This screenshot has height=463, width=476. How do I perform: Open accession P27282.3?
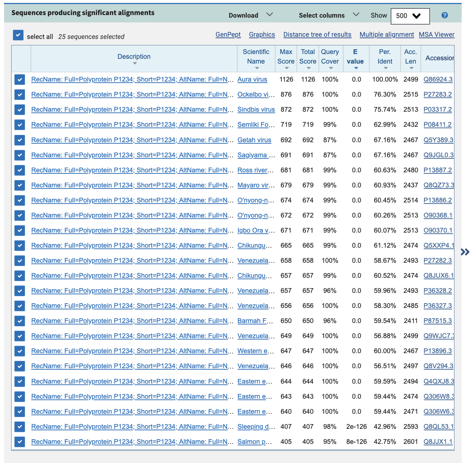[438, 261]
